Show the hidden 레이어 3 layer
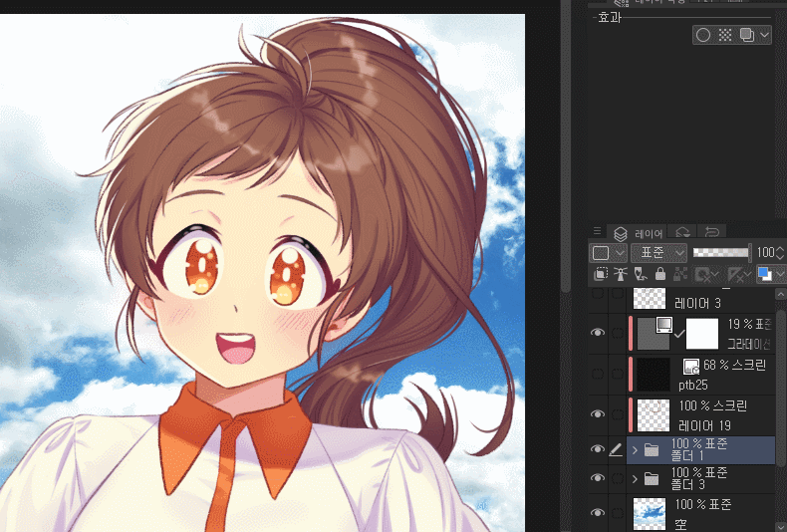787x532 pixels. 598,294
